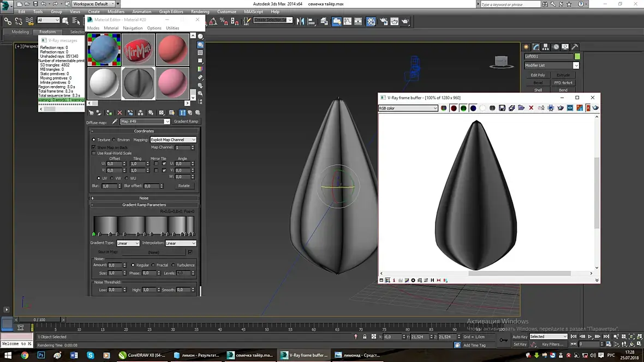Viewport: 644px width, 362px height.
Task: Select VW coordinate radio button
Action: (x=112, y=178)
